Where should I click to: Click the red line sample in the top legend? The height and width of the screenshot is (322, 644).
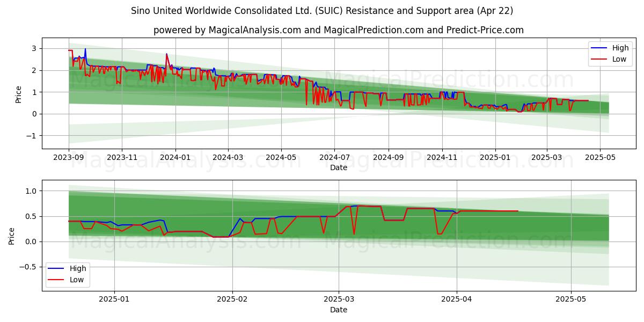click(x=599, y=60)
